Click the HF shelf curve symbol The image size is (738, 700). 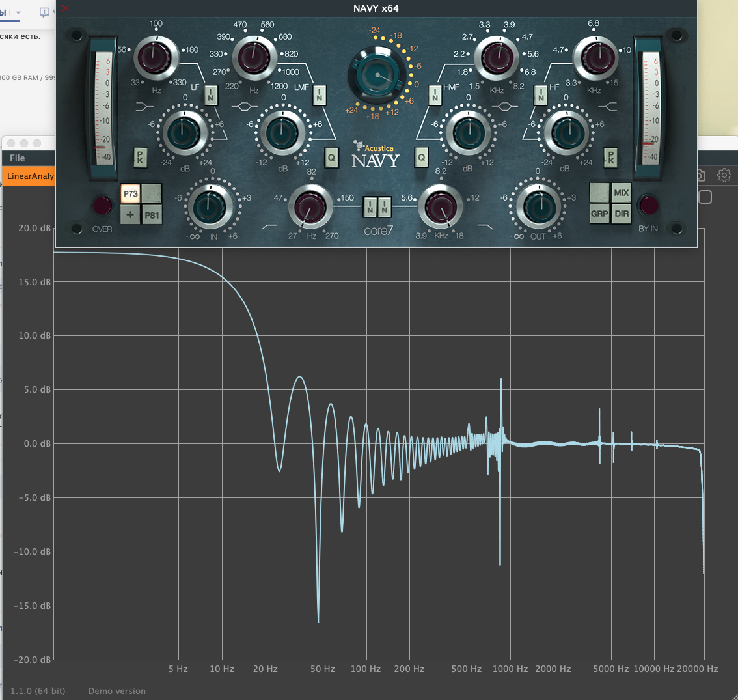608,107
